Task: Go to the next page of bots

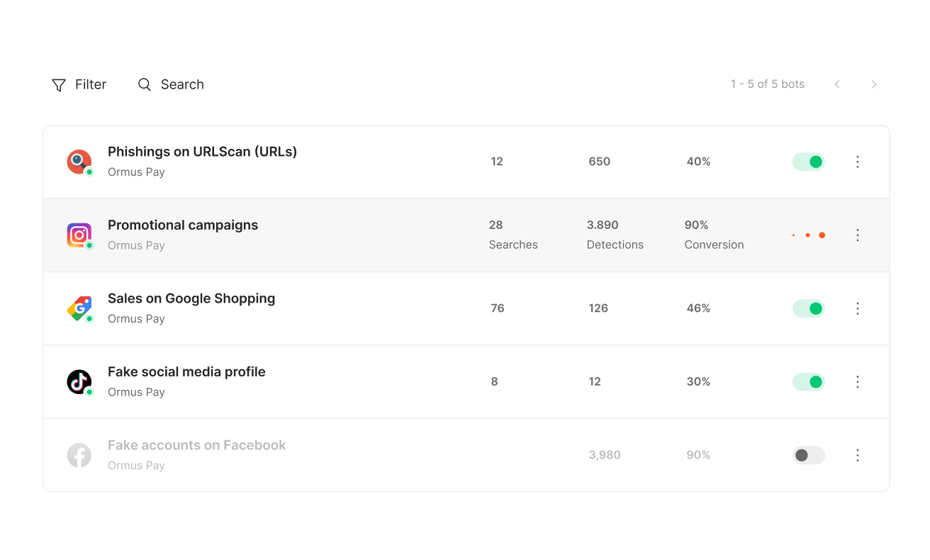Action: (874, 84)
